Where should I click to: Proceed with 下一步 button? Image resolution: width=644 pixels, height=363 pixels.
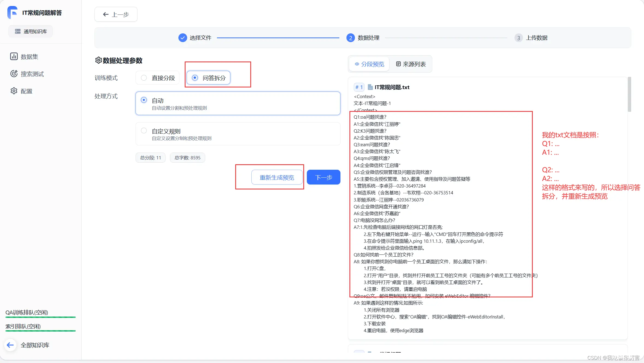pos(324,177)
